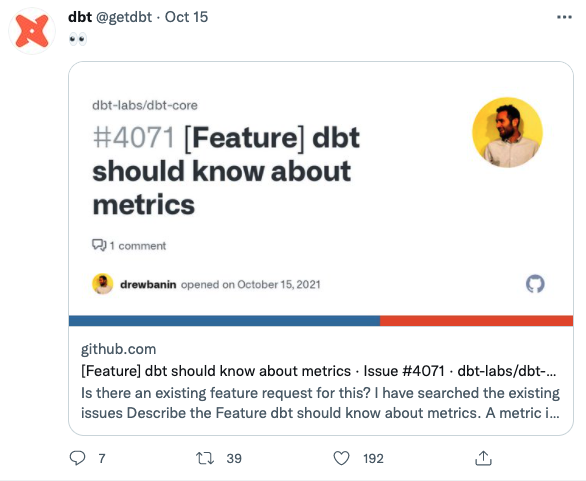Click the dbt display name
Image resolution: width=586 pixels, height=481 pixels.
click(80, 17)
